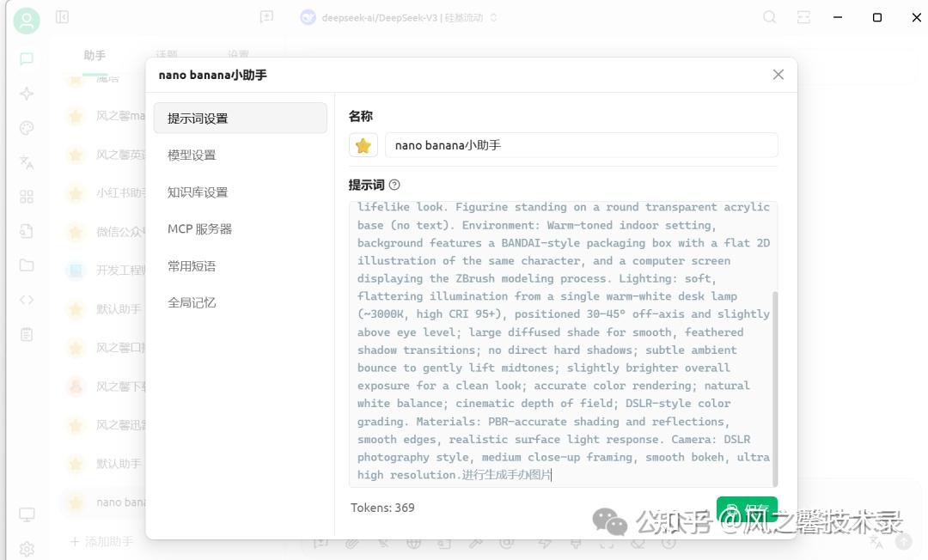
Task: Click the star emoji picker button
Action: coord(363,145)
